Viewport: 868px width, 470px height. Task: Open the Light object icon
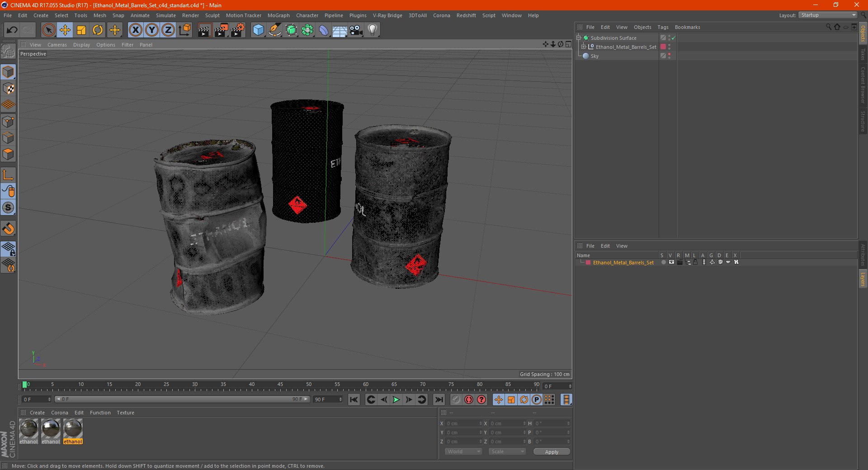(x=373, y=30)
